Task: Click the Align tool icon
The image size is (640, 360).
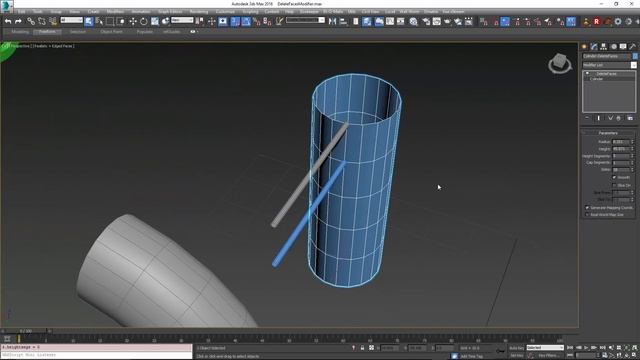Action: 343,21
